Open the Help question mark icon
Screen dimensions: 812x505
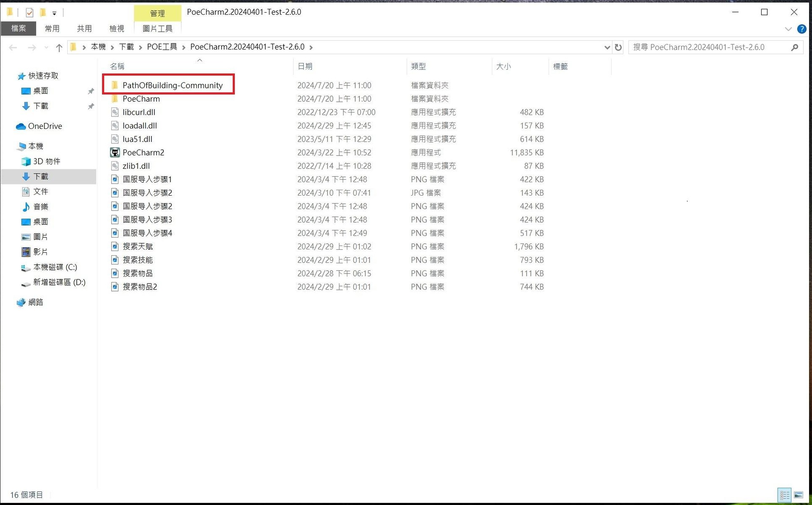[x=801, y=29]
